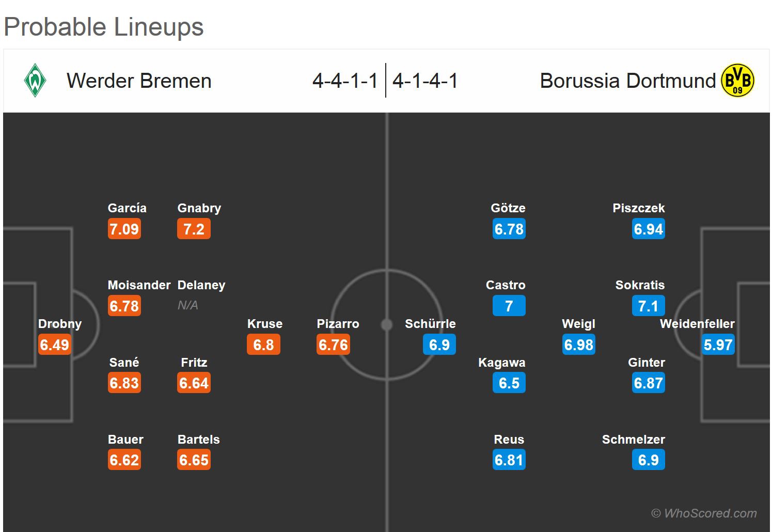Select Schürrle's 6.9 rating badge
772x532 pixels.
point(439,345)
